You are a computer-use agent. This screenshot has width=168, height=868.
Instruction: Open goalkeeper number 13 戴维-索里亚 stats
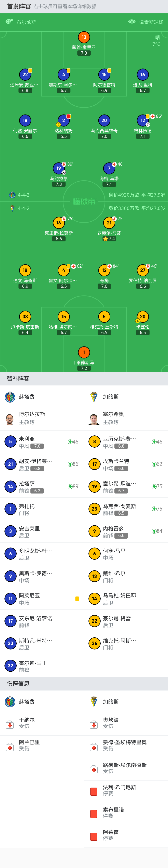tap(84, 37)
